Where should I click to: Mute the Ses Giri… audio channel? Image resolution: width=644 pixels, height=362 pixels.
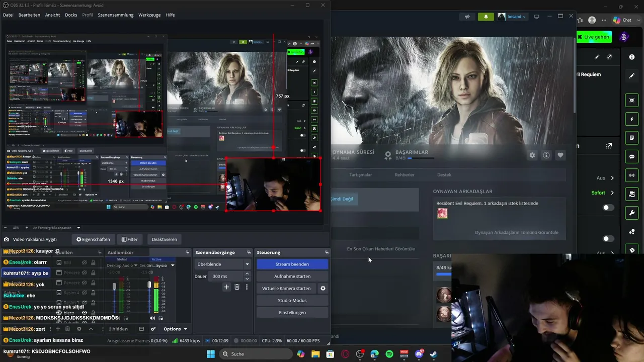pyautogui.click(x=152, y=318)
